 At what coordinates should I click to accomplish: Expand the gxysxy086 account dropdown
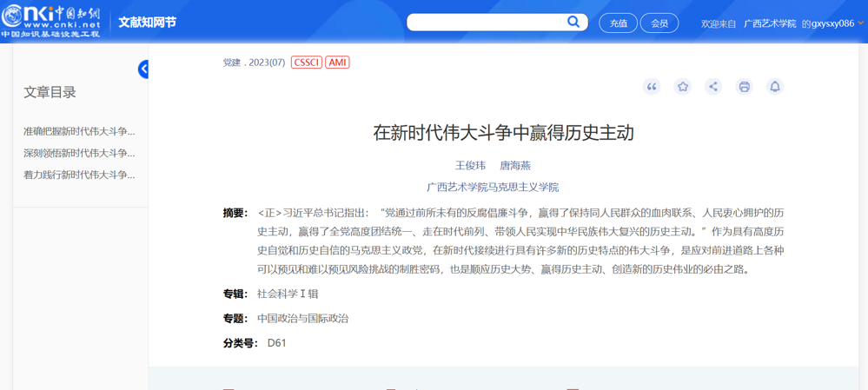[860, 23]
